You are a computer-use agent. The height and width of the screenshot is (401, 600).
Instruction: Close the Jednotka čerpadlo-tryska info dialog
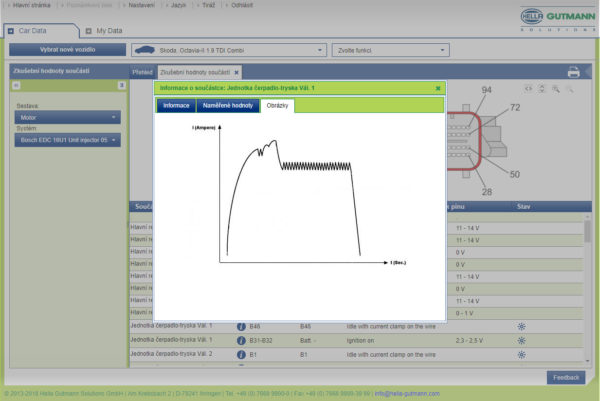pyautogui.click(x=438, y=88)
